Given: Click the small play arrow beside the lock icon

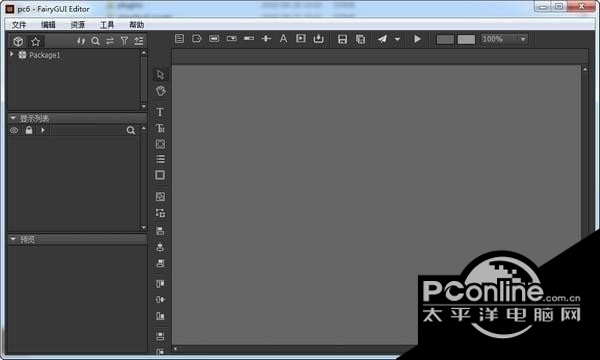Looking at the screenshot, I should pyautogui.click(x=42, y=130).
